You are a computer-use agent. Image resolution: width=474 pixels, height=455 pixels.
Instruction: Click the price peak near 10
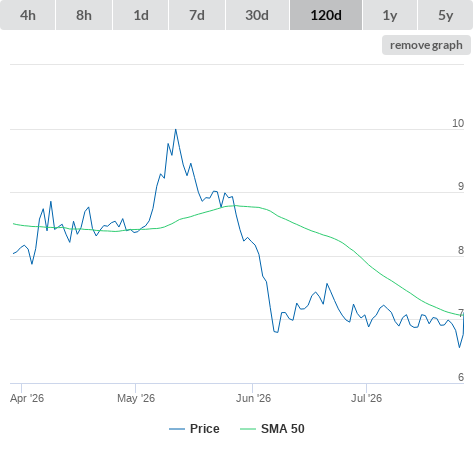coord(176,130)
